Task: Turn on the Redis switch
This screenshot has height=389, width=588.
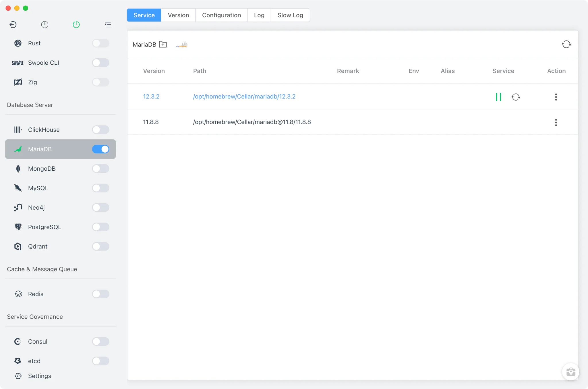Action: coord(100,294)
